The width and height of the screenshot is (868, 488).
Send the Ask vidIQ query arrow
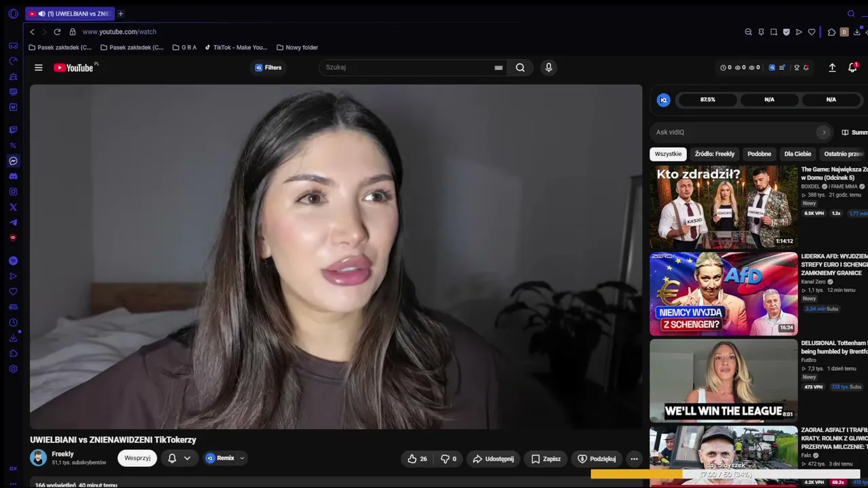click(x=823, y=132)
